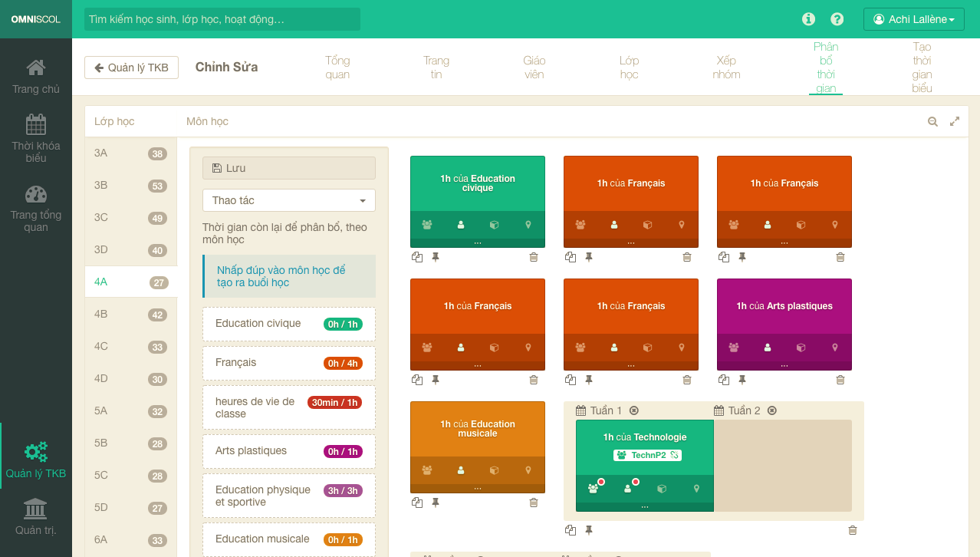The width and height of the screenshot is (980, 557).
Task: Open the Thao tác dropdown
Action: (289, 200)
